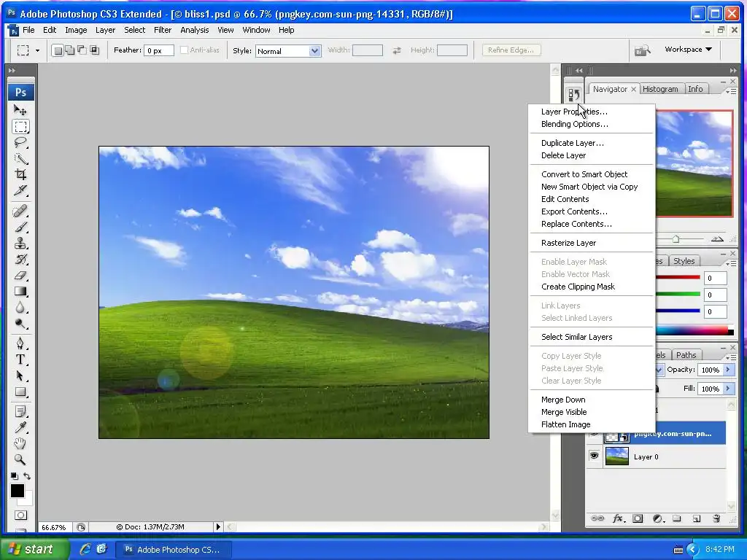747x560 pixels.
Task: Select the Pen tool
Action: coord(20,343)
